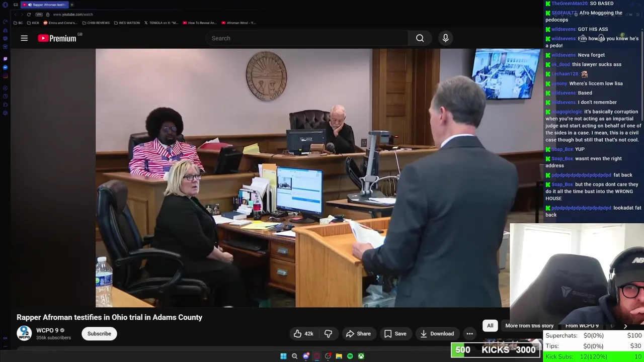Open the YouTube hamburger guide menu
The image size is (644, 362).
pos(24,38)
